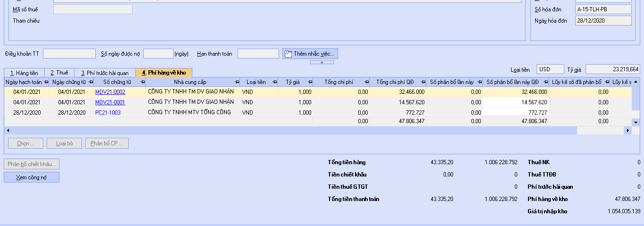Go to Phí trước hải quan tab
The width and height of the screenshot is (644, 226).
coord(105,73)
